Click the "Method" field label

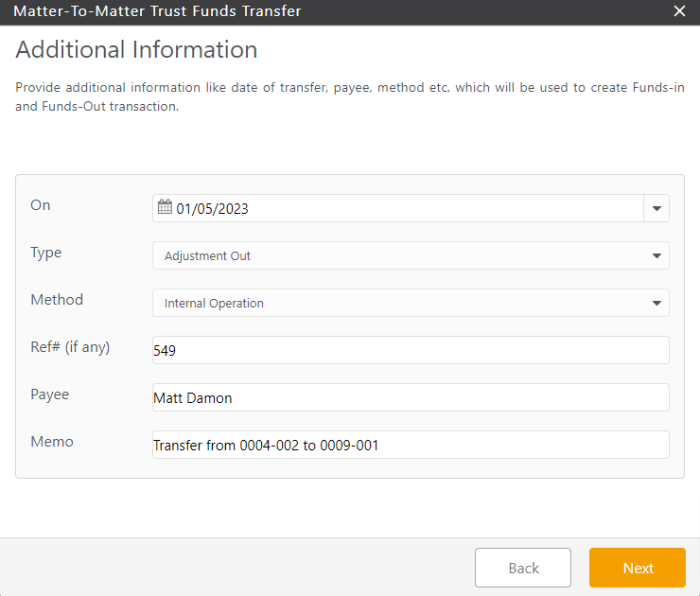point(57,300)
